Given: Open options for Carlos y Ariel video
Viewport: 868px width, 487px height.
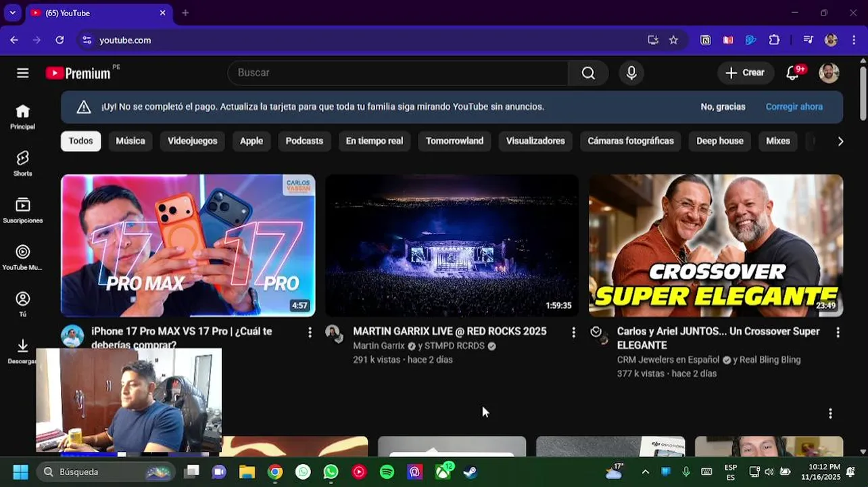Looking at the screenshot, I should coord(838,332).
